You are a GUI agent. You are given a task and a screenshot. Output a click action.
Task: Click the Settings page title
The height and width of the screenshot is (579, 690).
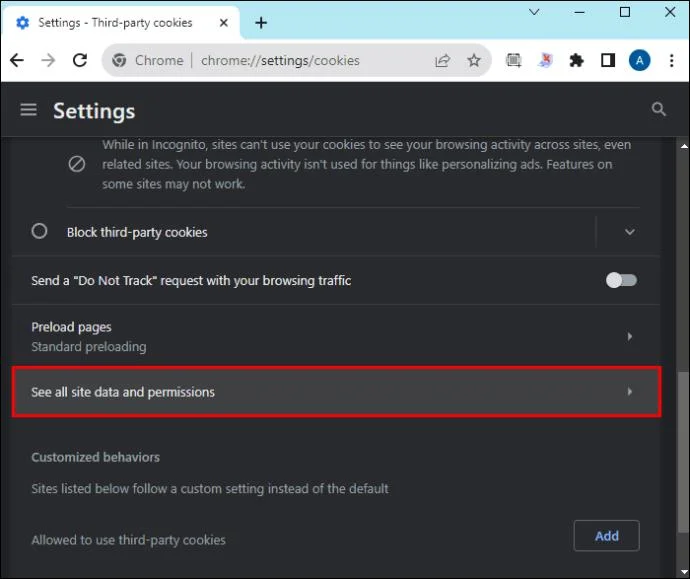(x=94, y=110)
